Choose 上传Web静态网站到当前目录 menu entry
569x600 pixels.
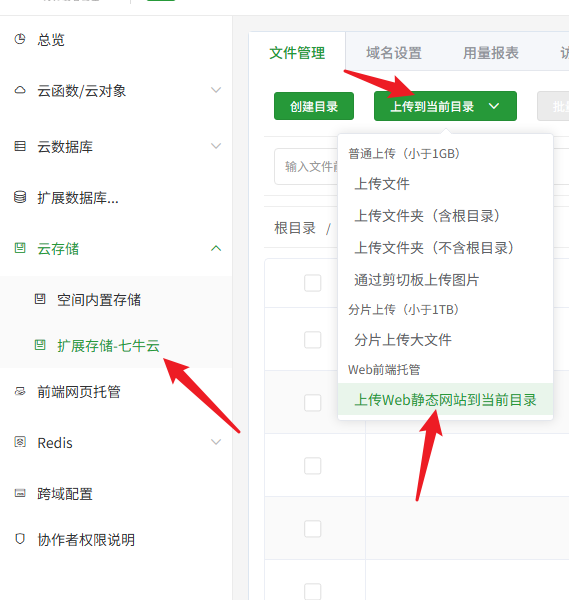coord(445,399)
